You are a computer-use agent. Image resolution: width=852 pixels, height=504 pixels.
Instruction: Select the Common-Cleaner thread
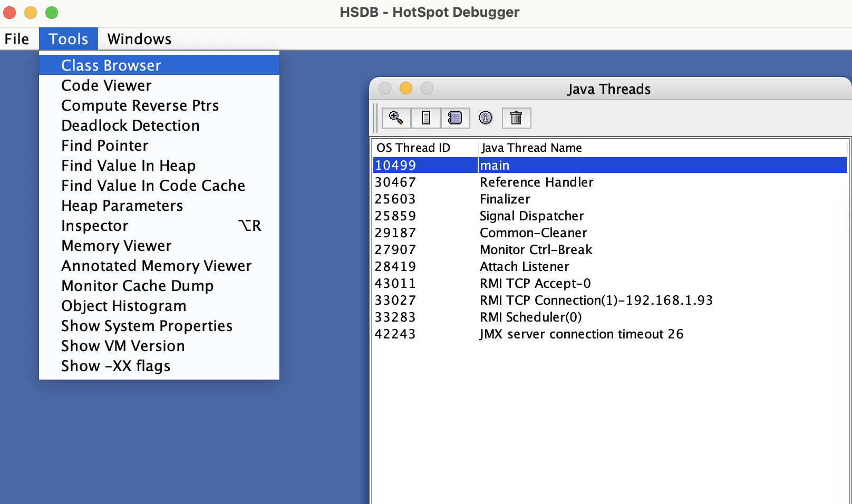[x=610, y=232]
